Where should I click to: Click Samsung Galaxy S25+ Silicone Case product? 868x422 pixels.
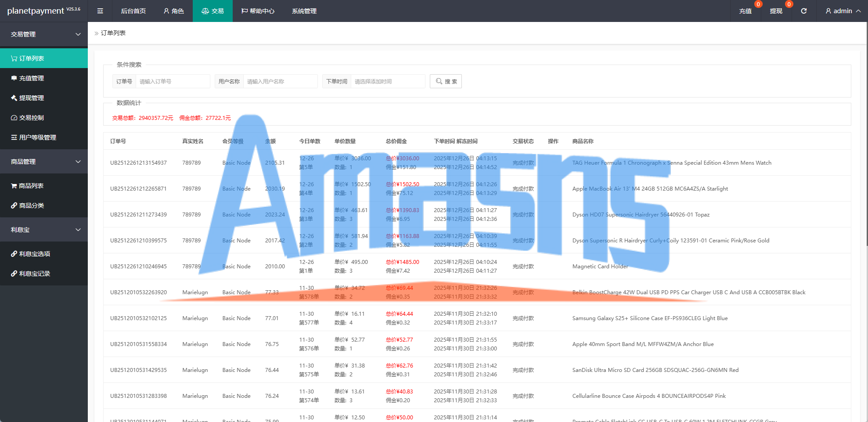650,318
